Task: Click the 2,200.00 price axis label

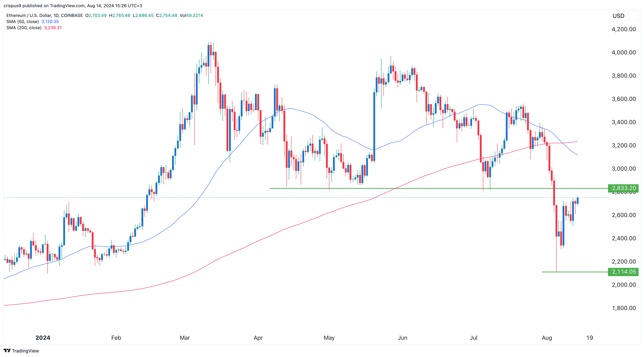Action: click(624, 262)
